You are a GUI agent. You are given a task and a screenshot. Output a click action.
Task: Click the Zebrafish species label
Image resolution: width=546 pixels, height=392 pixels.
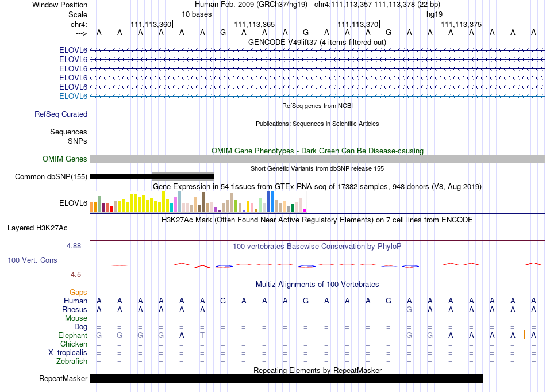point(72,361)
